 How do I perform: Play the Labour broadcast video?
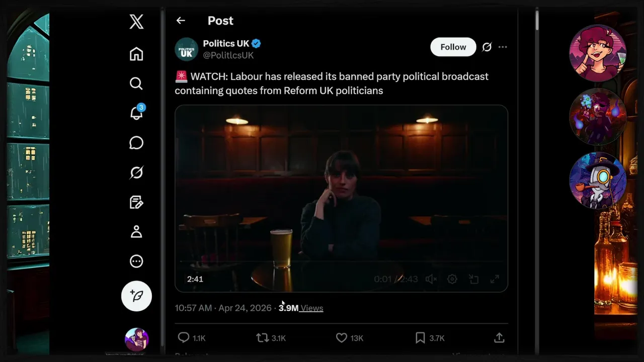[341, 198]
